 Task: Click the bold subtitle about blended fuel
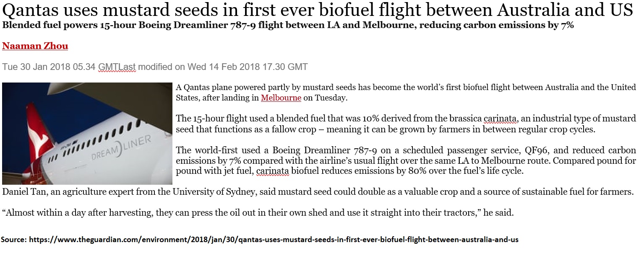point(288,25)
